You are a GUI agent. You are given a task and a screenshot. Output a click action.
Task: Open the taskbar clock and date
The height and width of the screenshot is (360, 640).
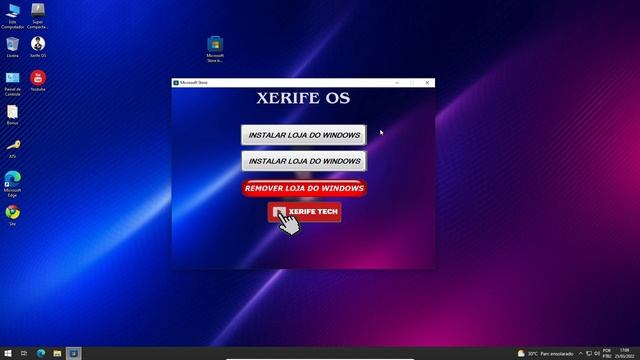pyautogui.click(x=624, y=353)
